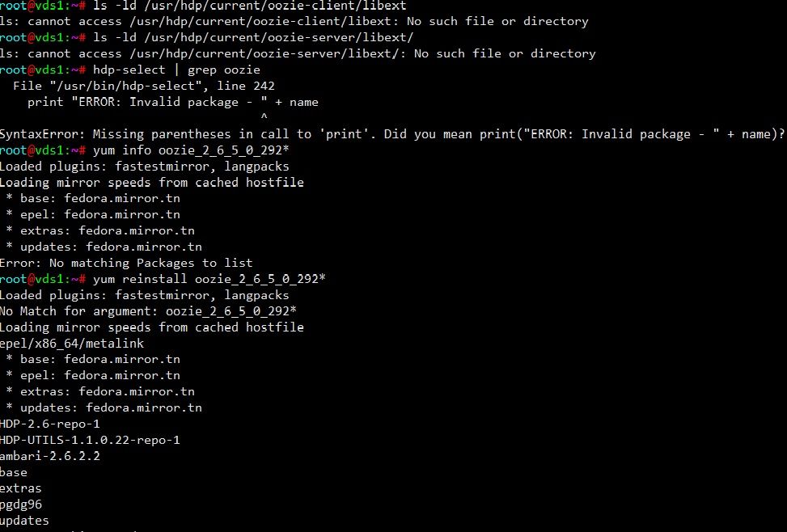Click the 'No Match for argument' output line

click(x=148, y=311)
